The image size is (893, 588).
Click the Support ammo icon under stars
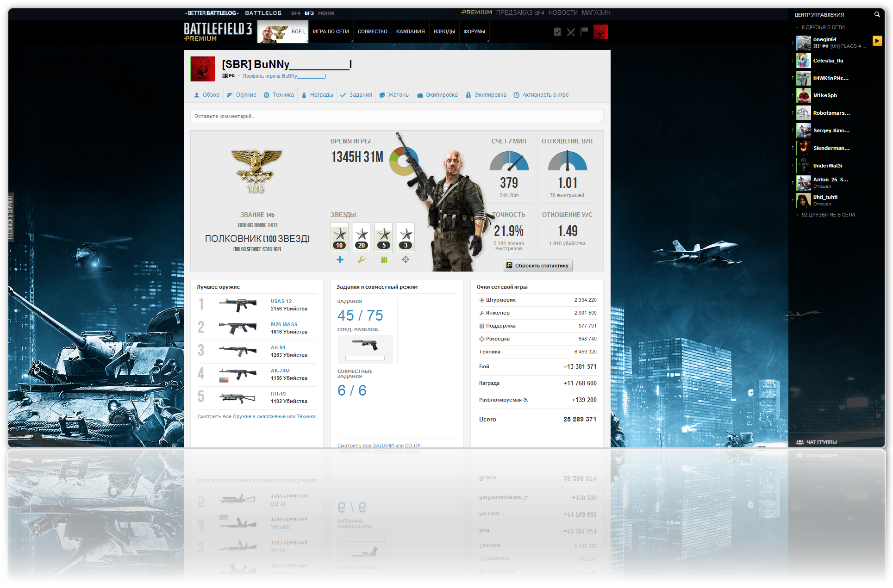(x=384, y=260)
